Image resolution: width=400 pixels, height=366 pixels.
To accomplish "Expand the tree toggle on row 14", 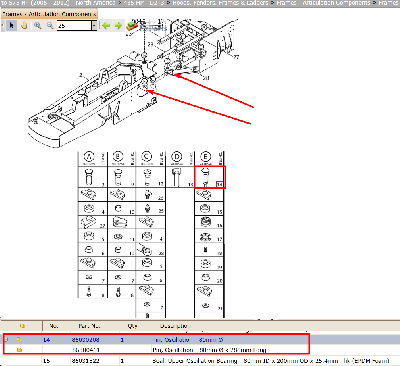I will [6, 340].
